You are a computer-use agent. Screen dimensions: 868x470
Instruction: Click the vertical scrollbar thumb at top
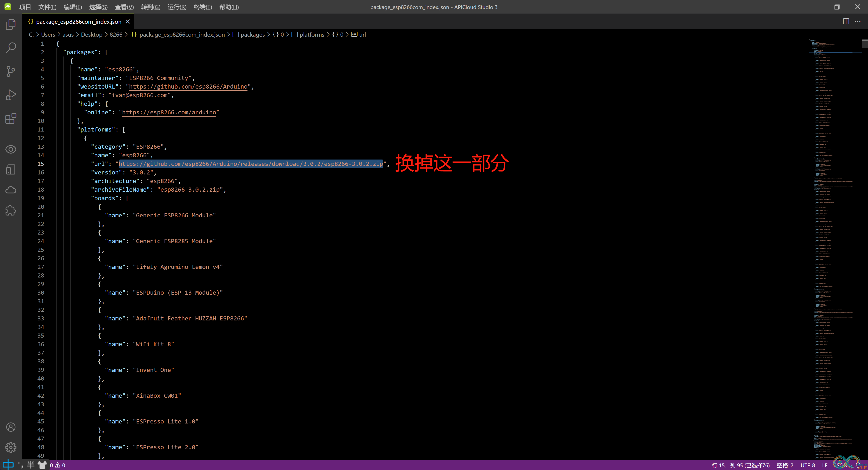point(865,44)
